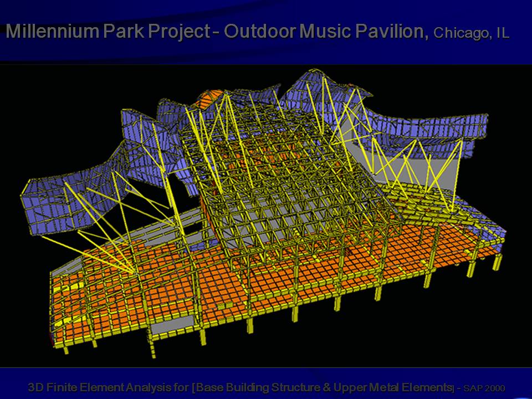This screenshot has height=399, width=532.
Task: Click the slide title 'Millennium Park Project - Outdoor Music Pavilion'
Action: (217, 32)
